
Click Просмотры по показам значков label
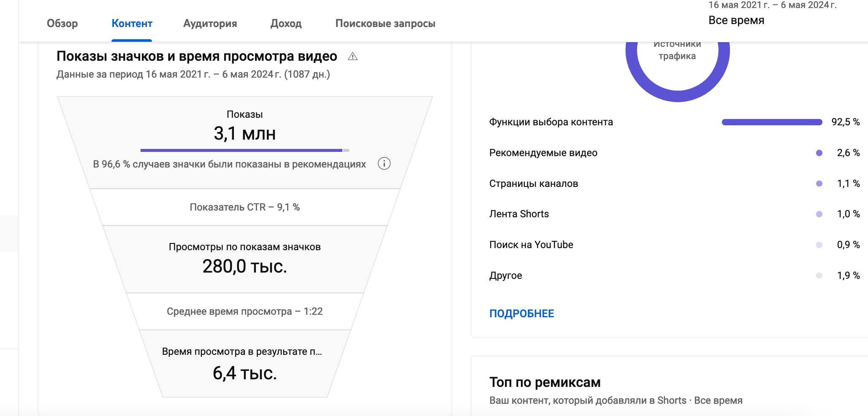(245, 247)
